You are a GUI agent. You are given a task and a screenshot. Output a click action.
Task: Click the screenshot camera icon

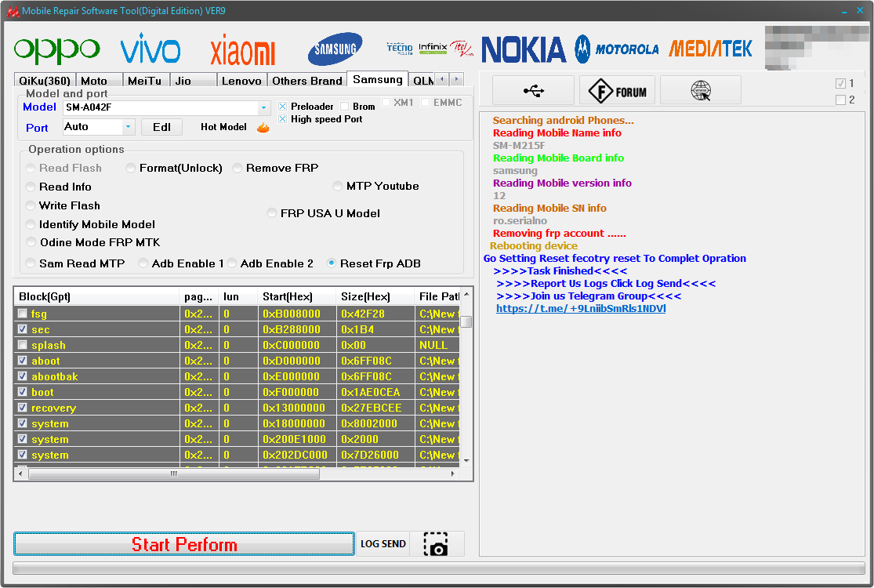pyautogui.click(x=436, y=544)
